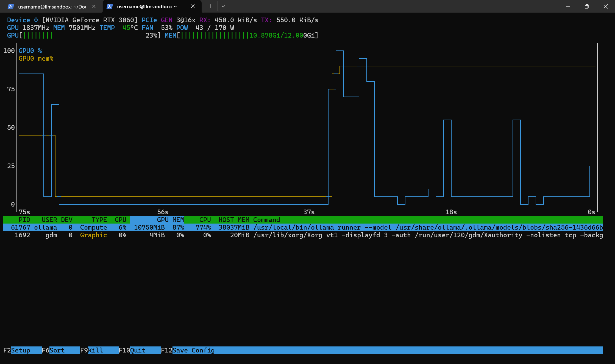
Task: Click the 56s time axis label
Action: pos(163,212)
